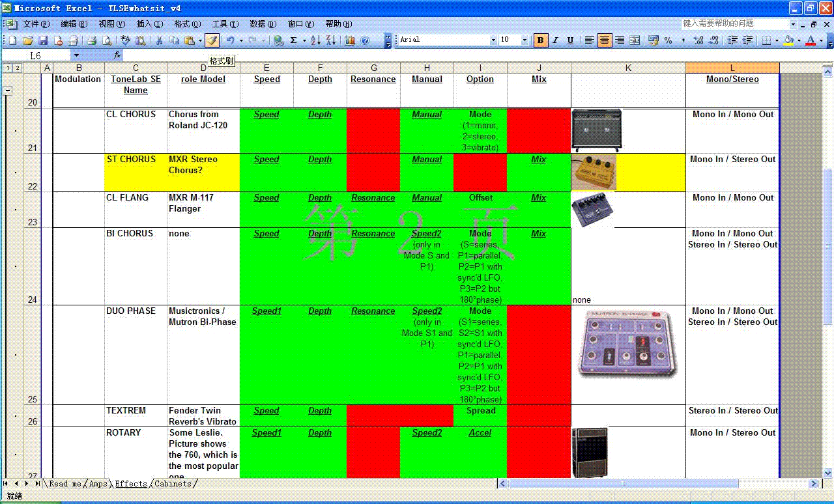Toggle Underline formatting

[570, 40]
